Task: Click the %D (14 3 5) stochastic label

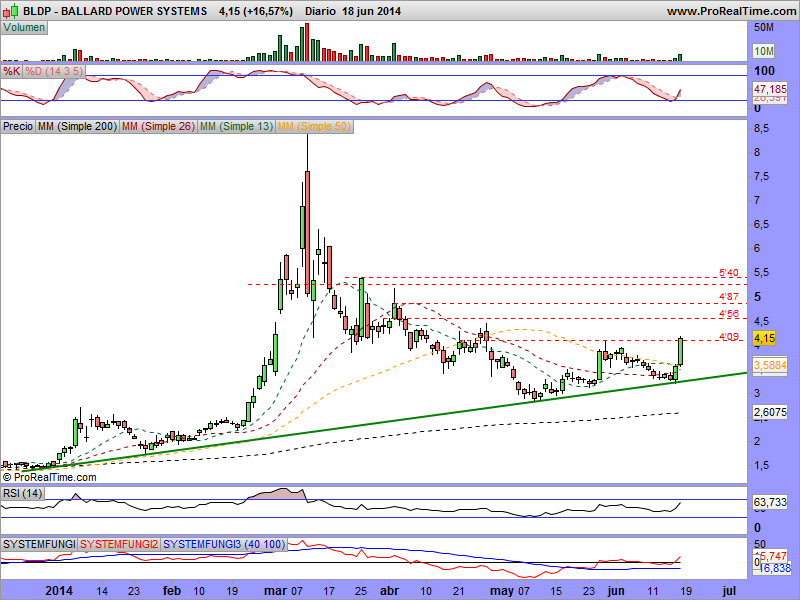Action: (54, 71)
